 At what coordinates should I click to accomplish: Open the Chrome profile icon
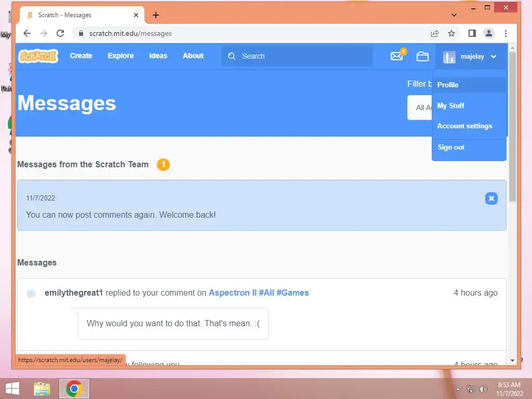488,33
